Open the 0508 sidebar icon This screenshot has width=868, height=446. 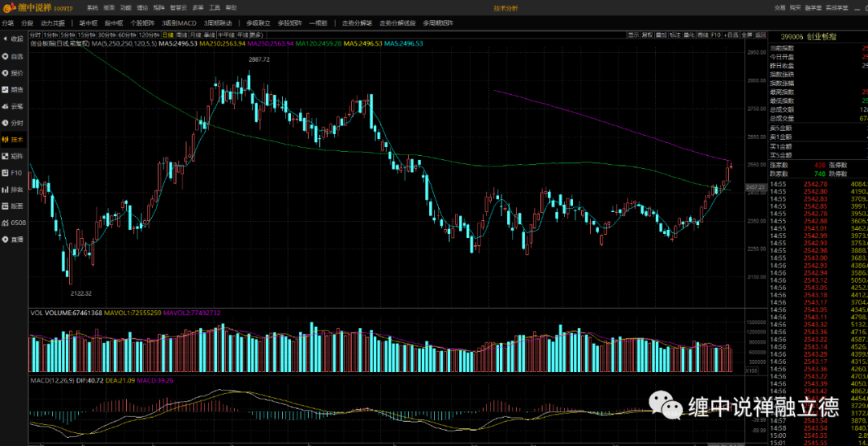click(14, 223)
